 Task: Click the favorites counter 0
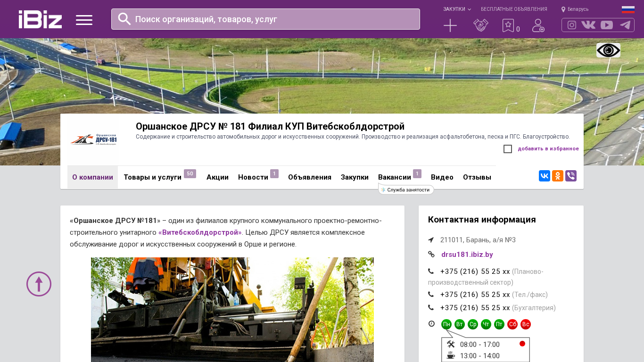pyautogui.click(x=518, y=29)
